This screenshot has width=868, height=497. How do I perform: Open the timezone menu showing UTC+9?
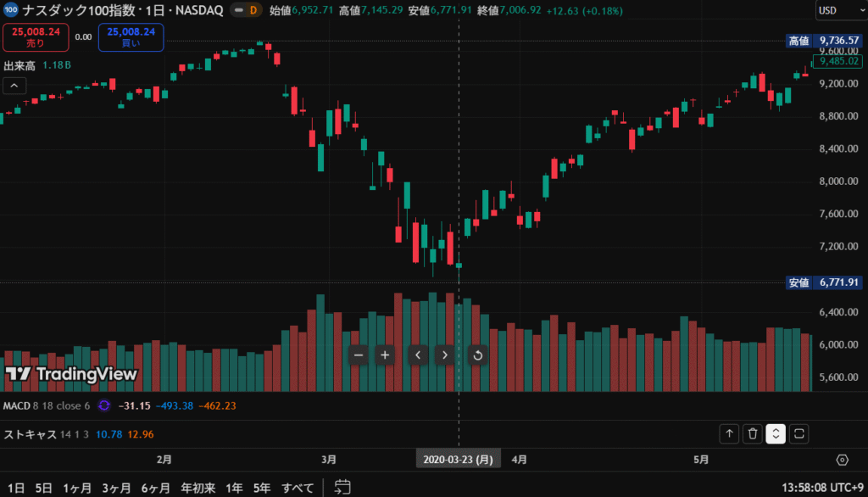(820, 488)
